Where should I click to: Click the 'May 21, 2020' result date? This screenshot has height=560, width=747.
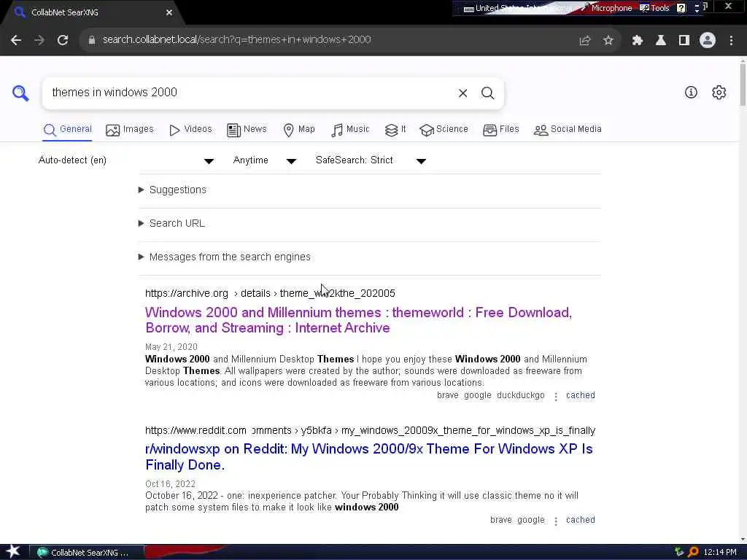(x=171, y=347)
